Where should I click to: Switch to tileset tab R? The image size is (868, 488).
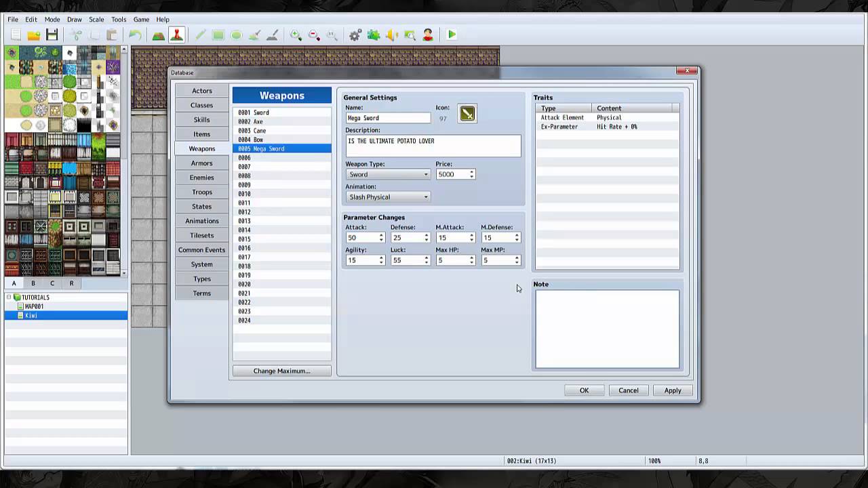(71, 283)
